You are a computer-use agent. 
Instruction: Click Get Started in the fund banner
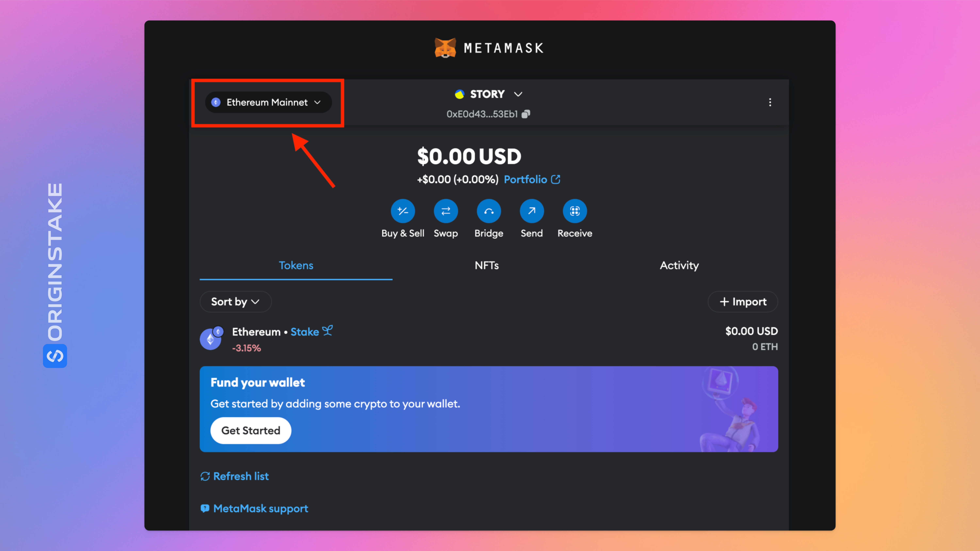click(251, 431)
